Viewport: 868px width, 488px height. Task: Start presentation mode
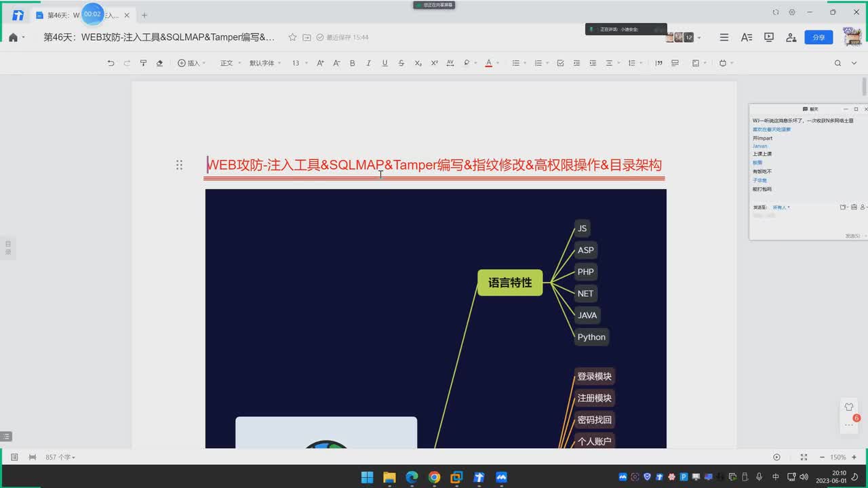pyautogui.click(x=769, y=37)
